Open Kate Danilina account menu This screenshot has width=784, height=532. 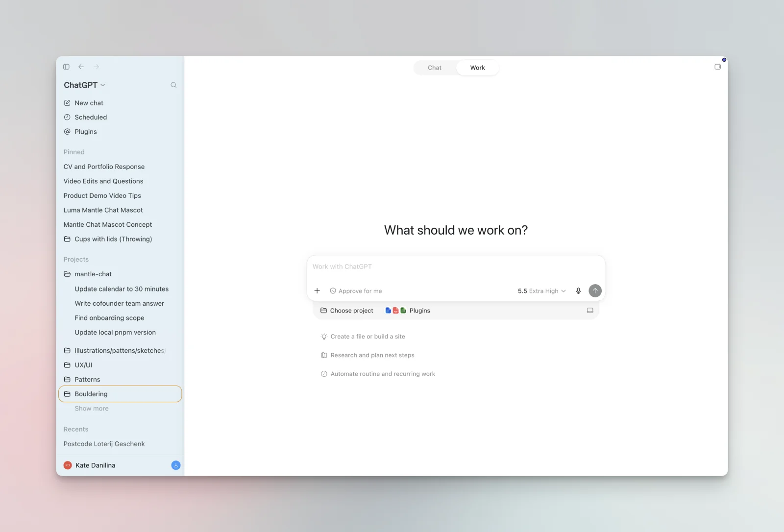[90, 465]
